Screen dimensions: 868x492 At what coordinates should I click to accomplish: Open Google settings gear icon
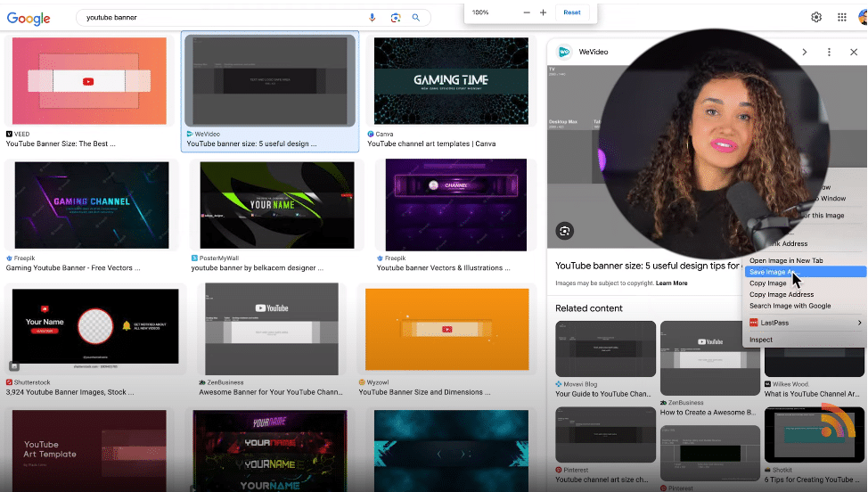coord(816,17)
